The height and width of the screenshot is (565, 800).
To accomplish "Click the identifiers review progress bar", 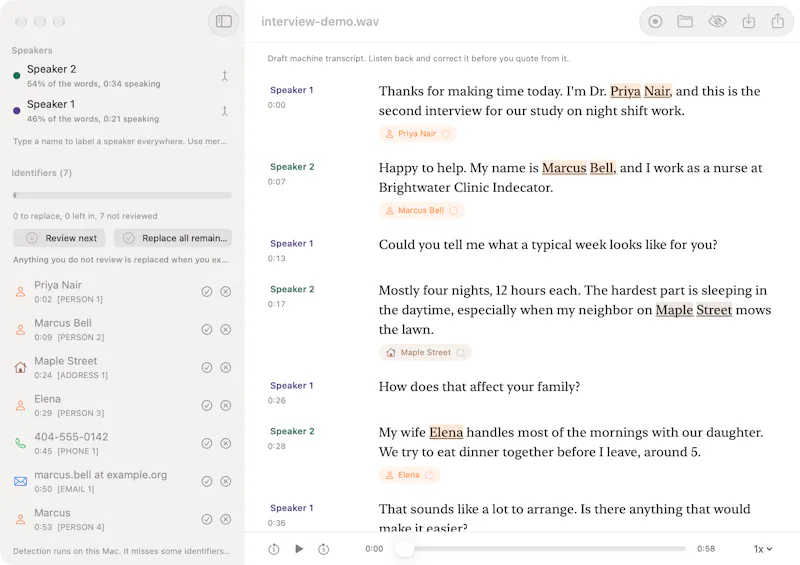I will tap(122, 195).
